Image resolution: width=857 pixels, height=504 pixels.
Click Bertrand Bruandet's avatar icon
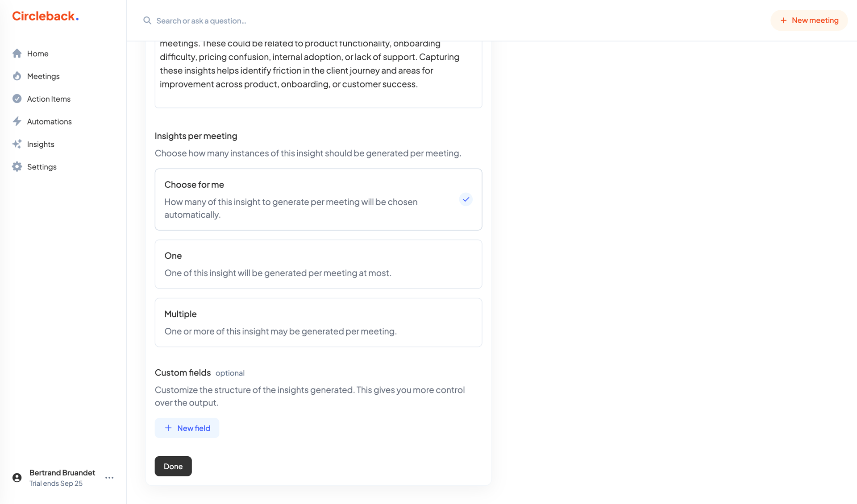(x=17, y=477)
